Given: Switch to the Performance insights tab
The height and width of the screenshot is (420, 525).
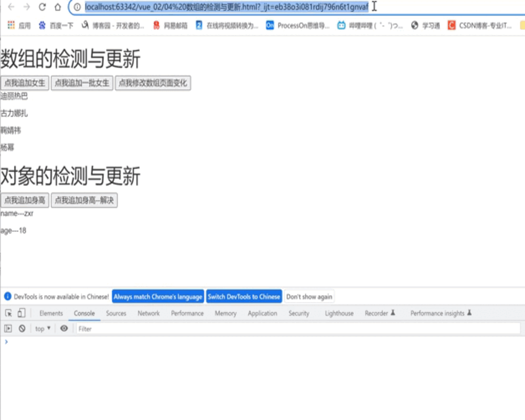Looking at the screenshot, I should coord(441,313).
